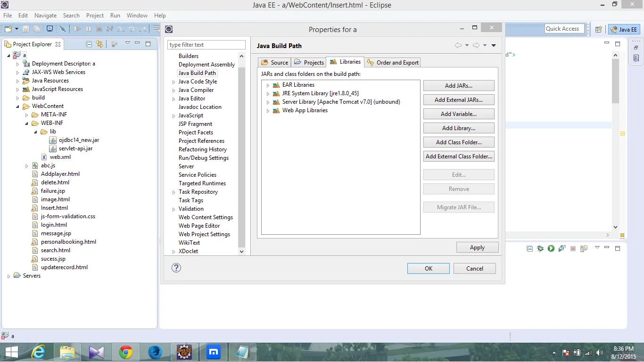Screen dimensions: 644x362
Task: Open the Navigate menu
Action: (45, 16)
